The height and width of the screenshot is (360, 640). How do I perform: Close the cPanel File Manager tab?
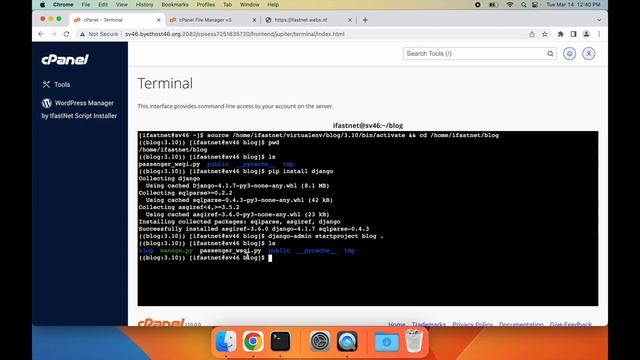pyautogui.click(x=254, y=20)
